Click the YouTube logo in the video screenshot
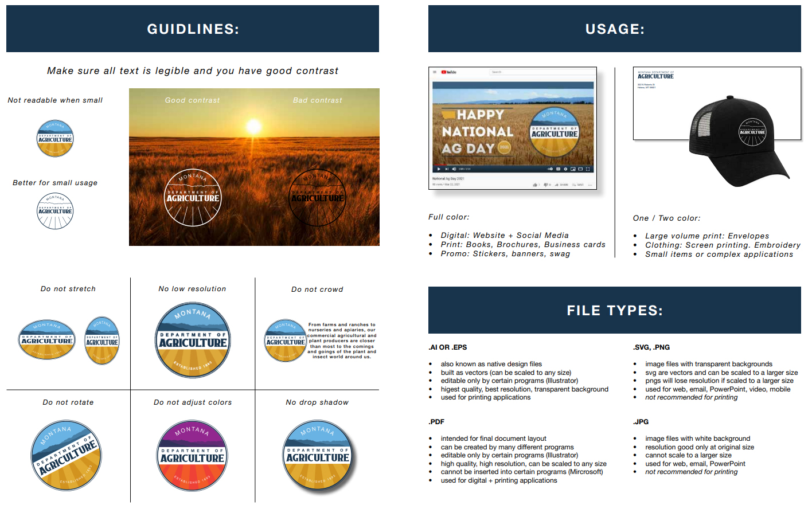The height and width of the screenshot is (505, 812). (449, 72)
